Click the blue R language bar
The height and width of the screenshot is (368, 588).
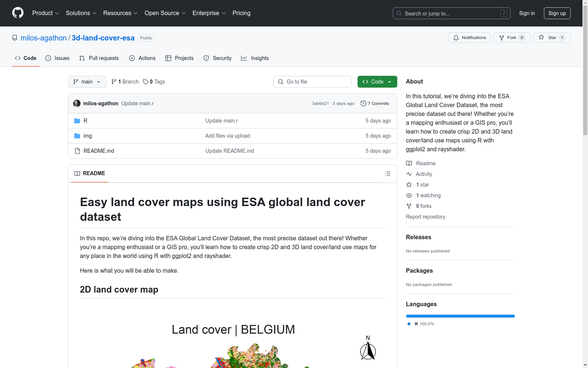coord(460,316)
